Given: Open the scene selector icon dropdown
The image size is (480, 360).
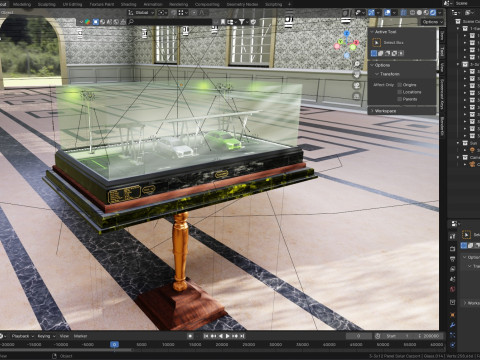Looking at the screenshot, I should (x=448, y=3).
